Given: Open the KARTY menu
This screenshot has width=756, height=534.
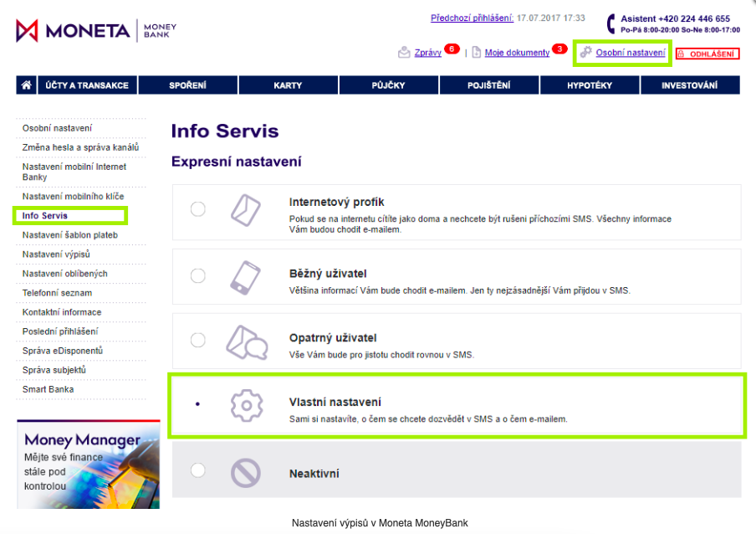Looking at the screenshot, I should pyautogui.click(x=288, y=85).
